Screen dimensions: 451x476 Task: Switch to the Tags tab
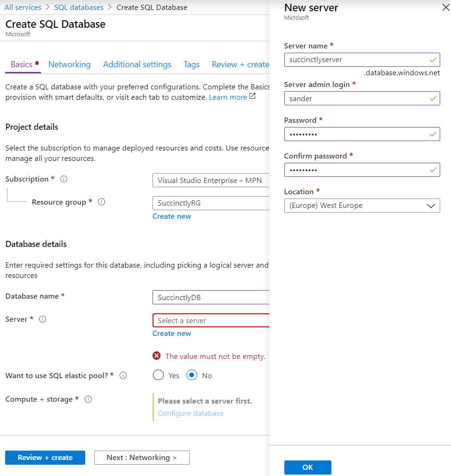coord(191,64)
